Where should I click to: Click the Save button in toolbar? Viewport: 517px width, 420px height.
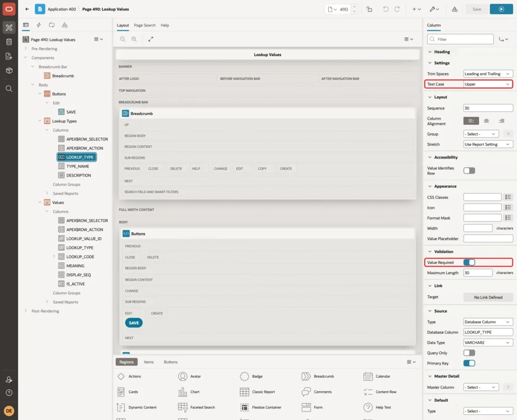[x=477, y=9]
